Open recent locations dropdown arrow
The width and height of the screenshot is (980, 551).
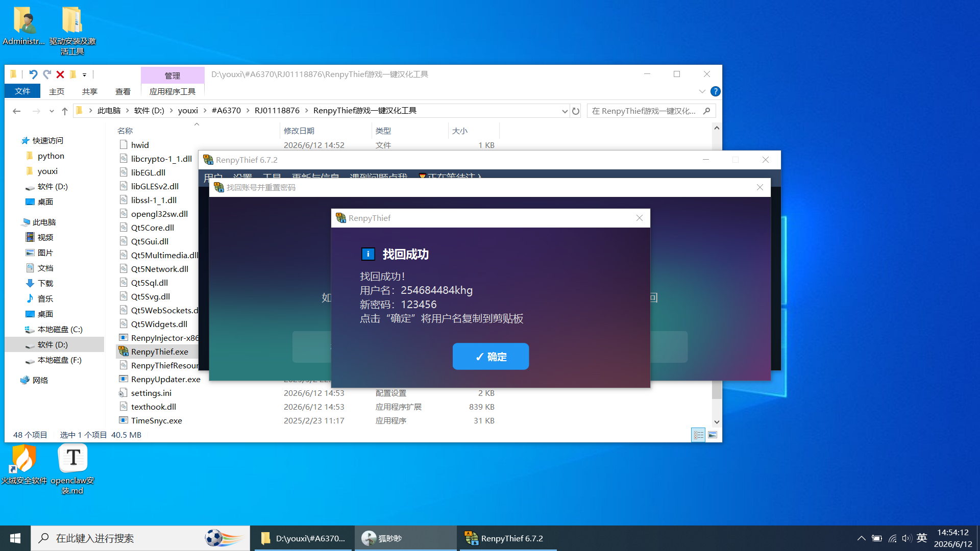pos(52,111)
